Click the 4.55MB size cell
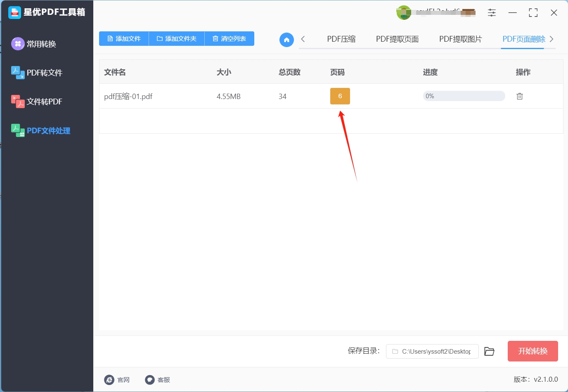The height and width of the screenshot is (392, 568). pyautogui.click(x=229, y=97)
